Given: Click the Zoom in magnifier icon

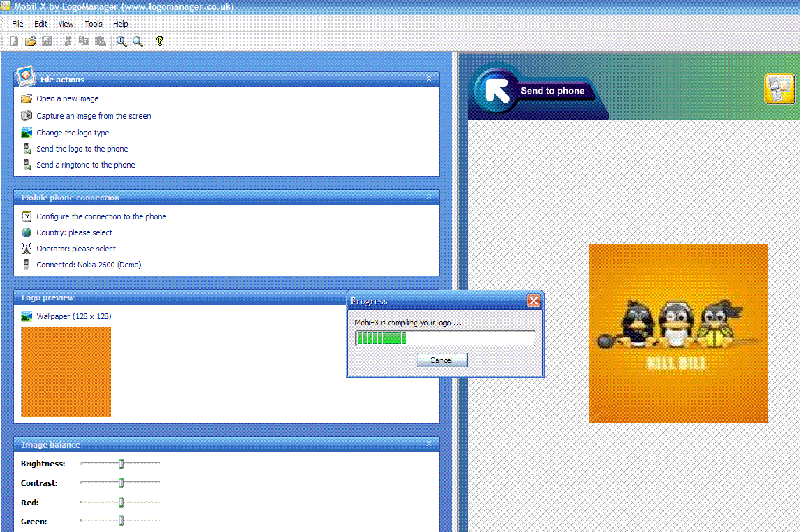Looking at the screenshot, I should click(121, 41).
